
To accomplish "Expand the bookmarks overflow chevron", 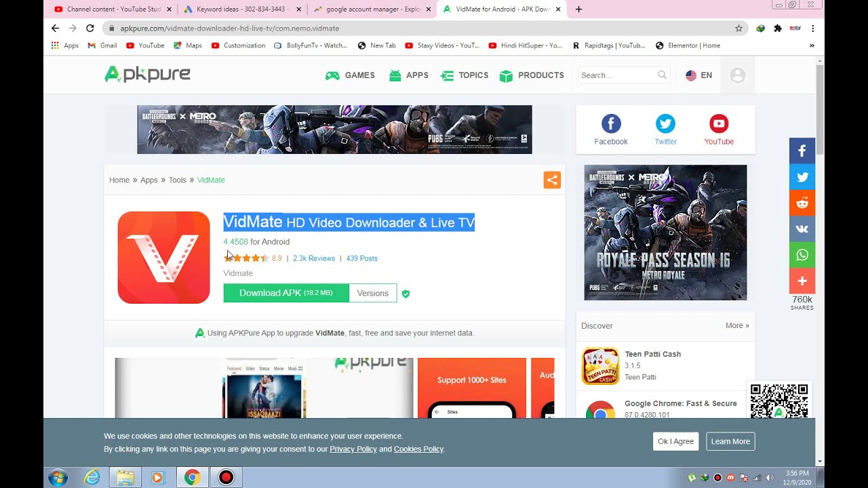I will 812,45.
